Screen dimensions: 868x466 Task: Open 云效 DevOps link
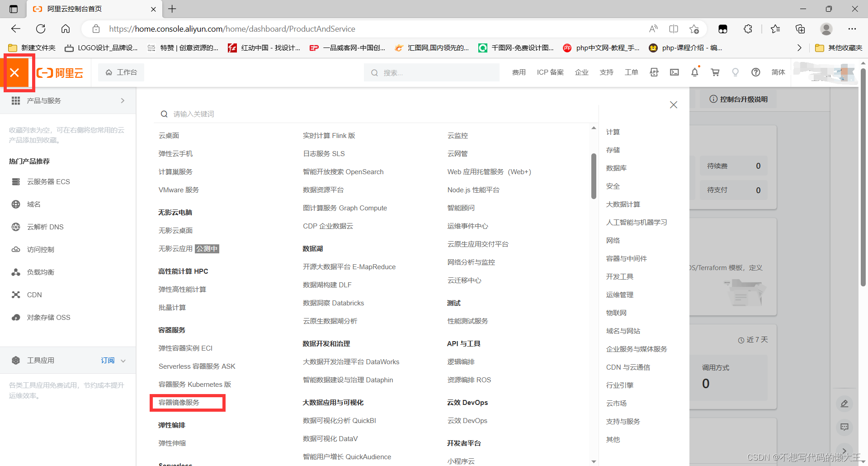pos(467,420)
